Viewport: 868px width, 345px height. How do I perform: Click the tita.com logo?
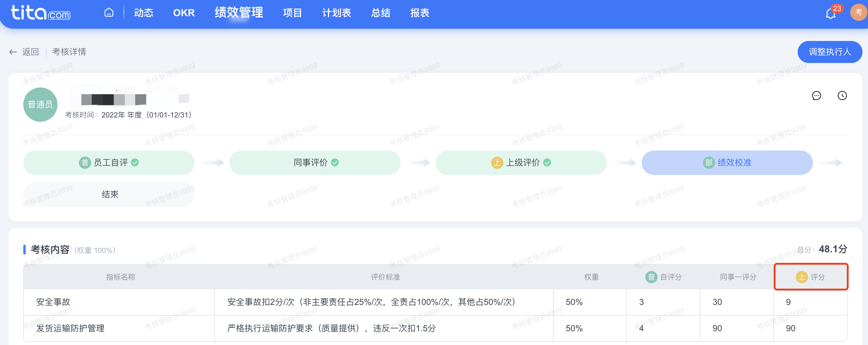coord(41,13)
